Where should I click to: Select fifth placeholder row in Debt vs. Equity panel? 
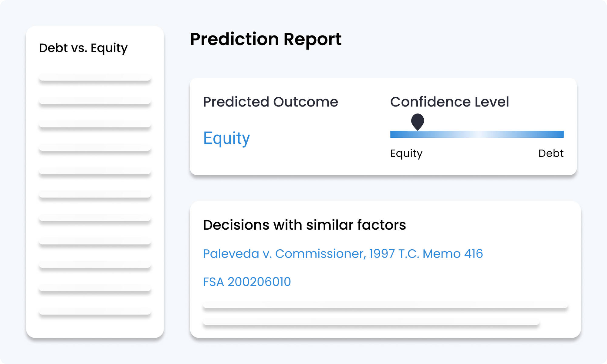[95, 171]
